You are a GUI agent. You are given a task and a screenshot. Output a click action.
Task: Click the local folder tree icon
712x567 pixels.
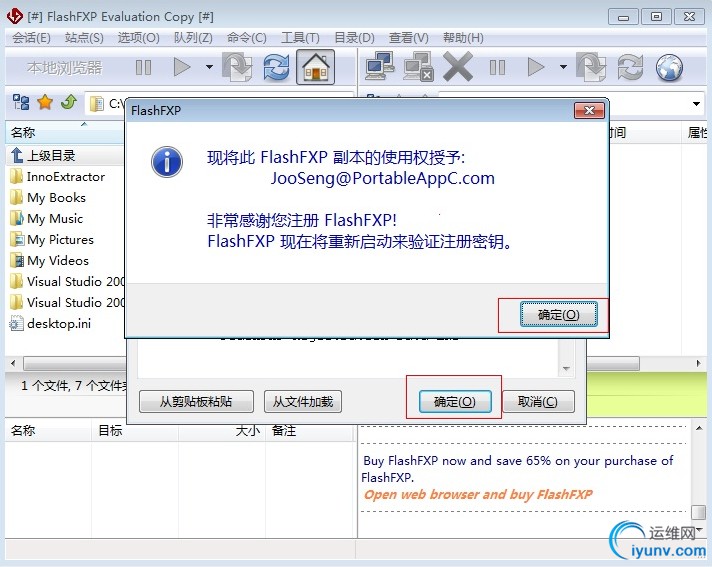click(x=21, y=103)
